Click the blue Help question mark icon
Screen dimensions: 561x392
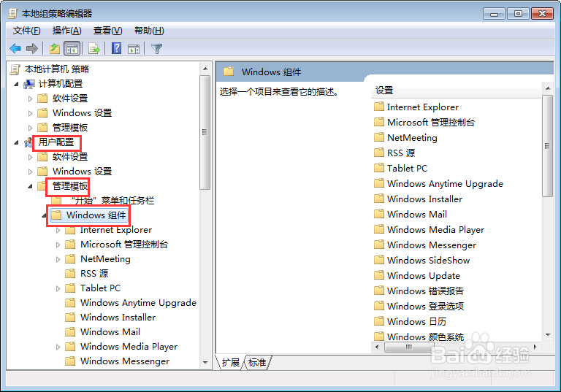point(116,48)
